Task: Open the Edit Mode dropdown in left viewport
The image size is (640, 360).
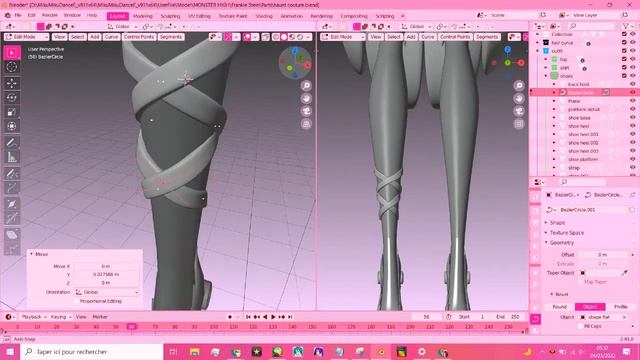Action: (x=27, y=37)
